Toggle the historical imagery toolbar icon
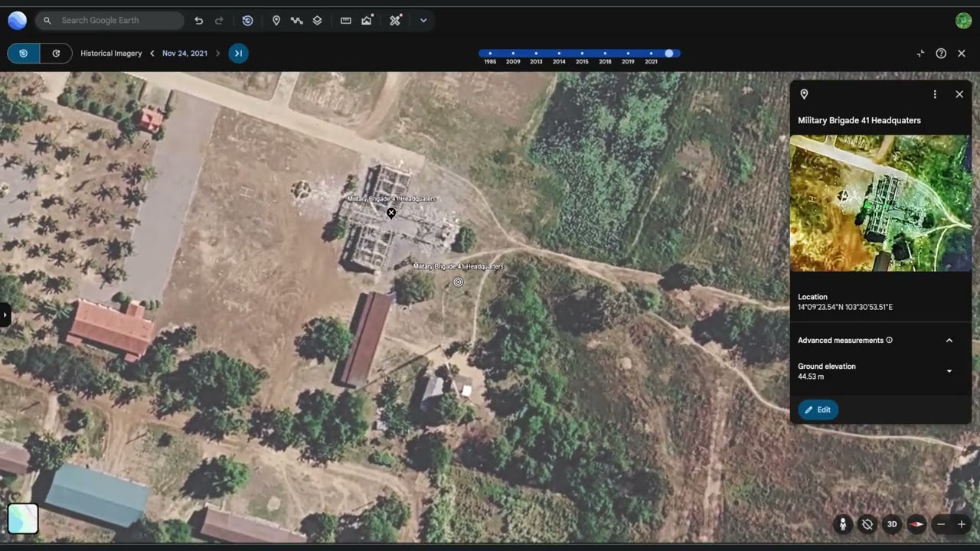This screenshot has height=551, width=980. click(247, 21)
